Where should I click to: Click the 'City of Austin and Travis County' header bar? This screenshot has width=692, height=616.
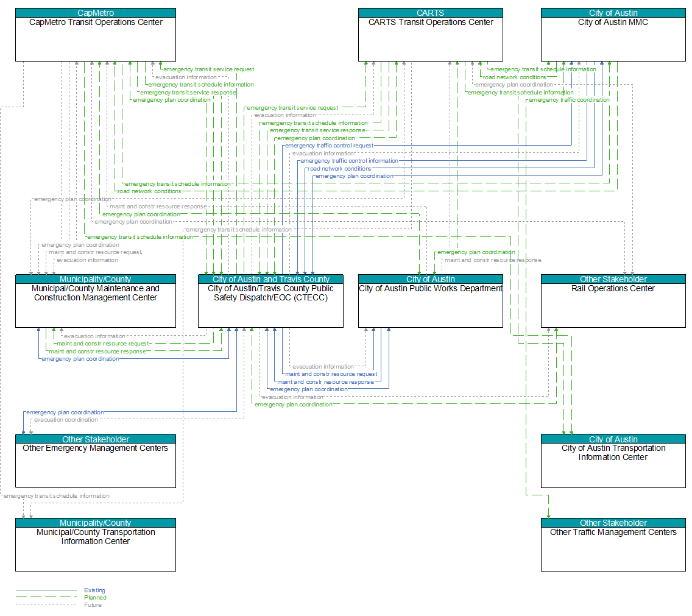270,279
